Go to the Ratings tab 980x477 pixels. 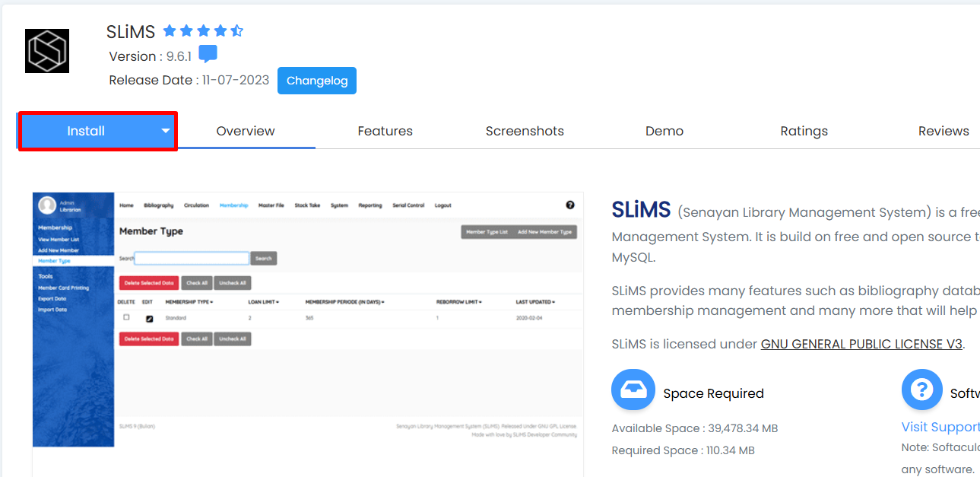click(804, 131)
